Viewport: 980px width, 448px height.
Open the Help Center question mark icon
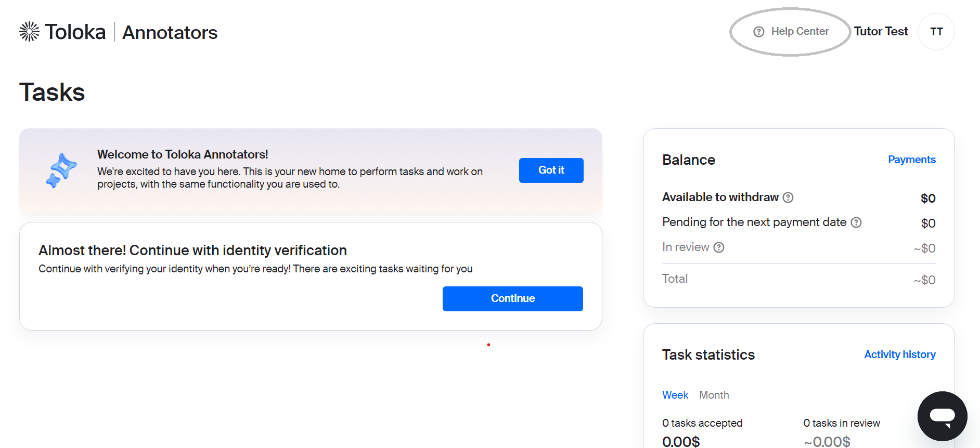tap(759, 32)
